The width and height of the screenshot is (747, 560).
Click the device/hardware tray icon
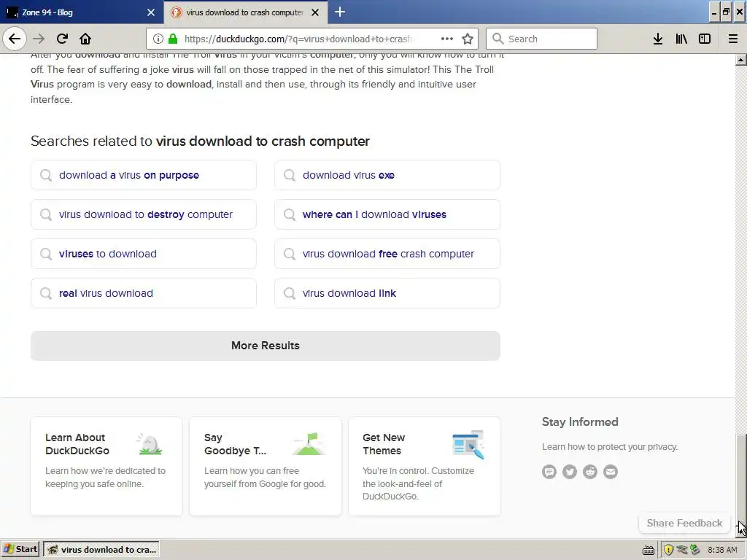click(x=694, y=550)
